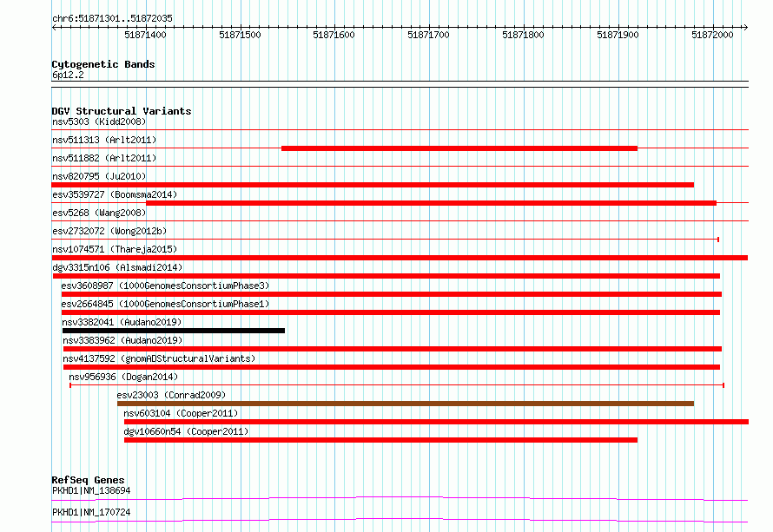Screen dimensions: 773x532
Task: Click the esv3608987 red variant bar
Action: click(392, 294)
